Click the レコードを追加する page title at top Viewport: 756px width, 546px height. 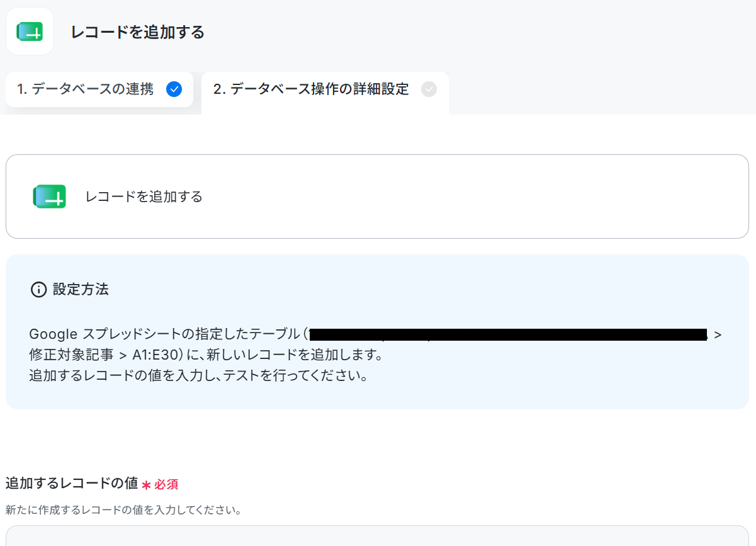pyautogui.click(x=138, y=32)
